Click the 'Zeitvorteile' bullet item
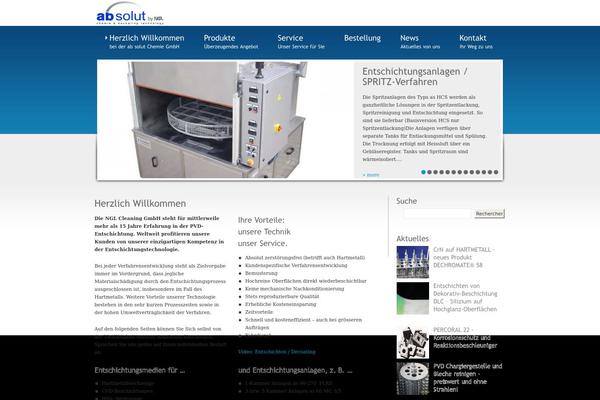Screen dimensions: 600x400 pyautogui.click(x=259, y=312)
